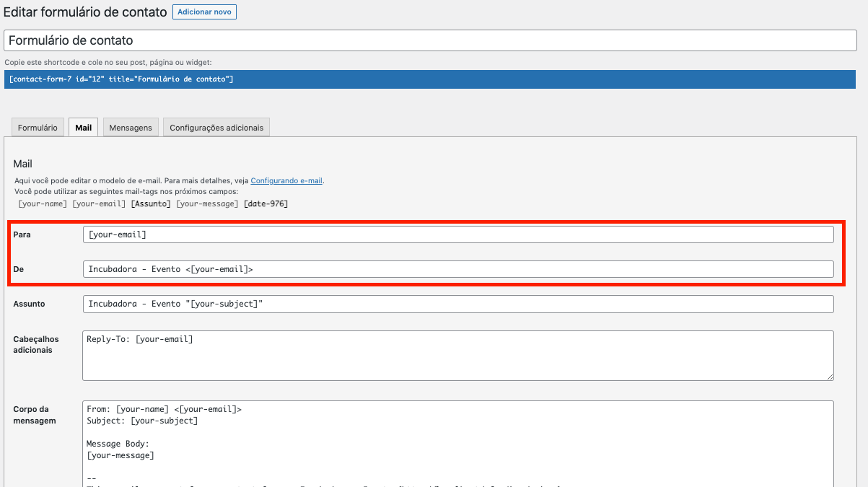
Task: Go to Configurações adicionais tab
Action: (216, 128)
